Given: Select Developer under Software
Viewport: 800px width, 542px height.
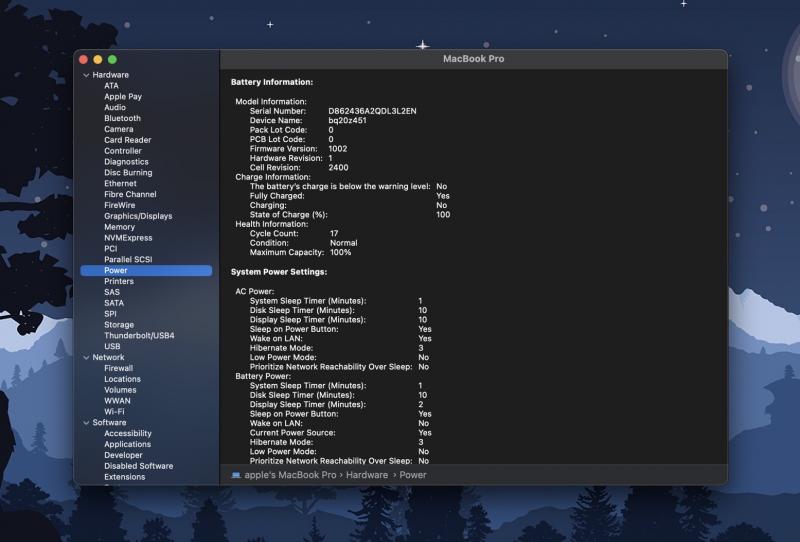Looking at the screenshot, I should point(123,455).
